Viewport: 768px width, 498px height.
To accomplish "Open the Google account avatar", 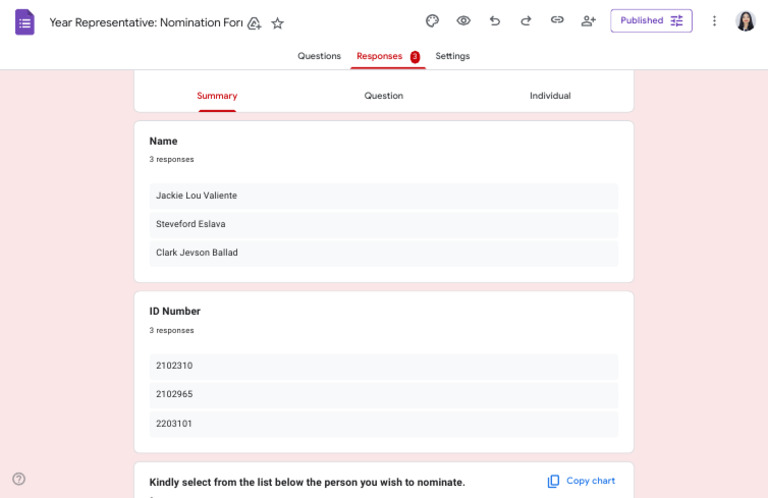I will pyautogui.click(x=745, y=21).
